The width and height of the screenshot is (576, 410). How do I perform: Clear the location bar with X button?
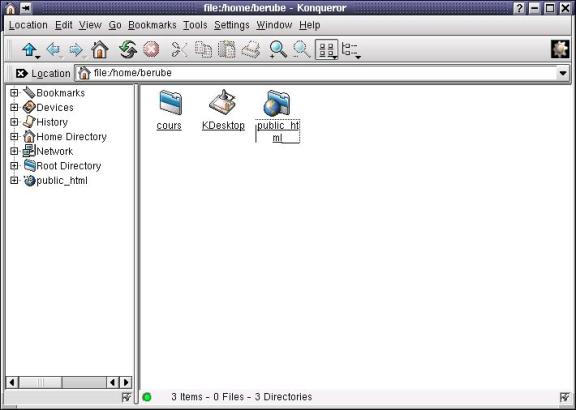[x=22, y=73]
